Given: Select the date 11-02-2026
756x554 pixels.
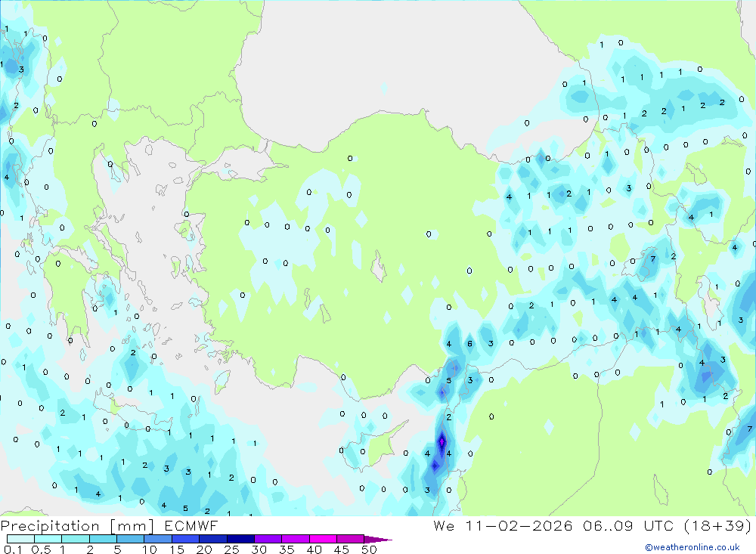Looking at the screenshot, I should tap(519, 525).
